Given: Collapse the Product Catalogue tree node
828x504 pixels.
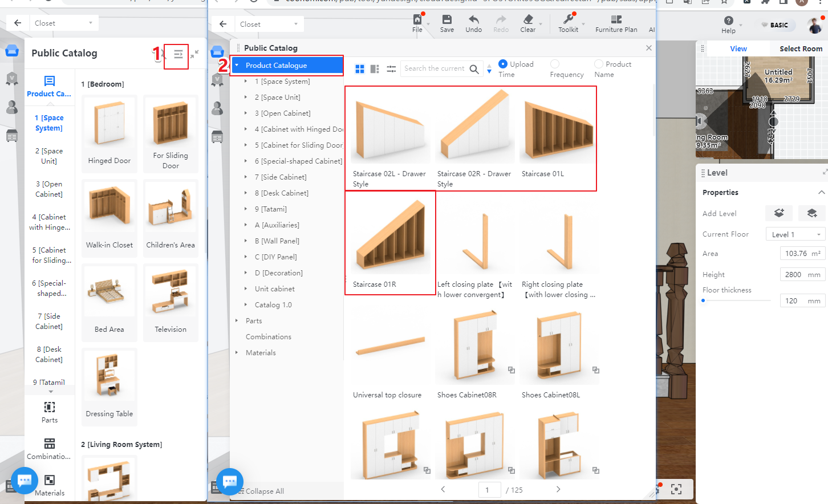Looking at the screenshot, I should click(x=237, y=66).
